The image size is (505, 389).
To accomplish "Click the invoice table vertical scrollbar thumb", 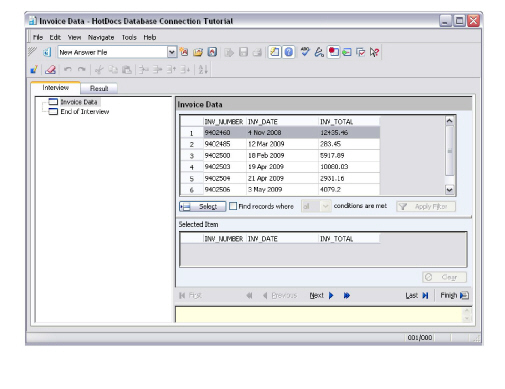I will [x=449, y=150].
